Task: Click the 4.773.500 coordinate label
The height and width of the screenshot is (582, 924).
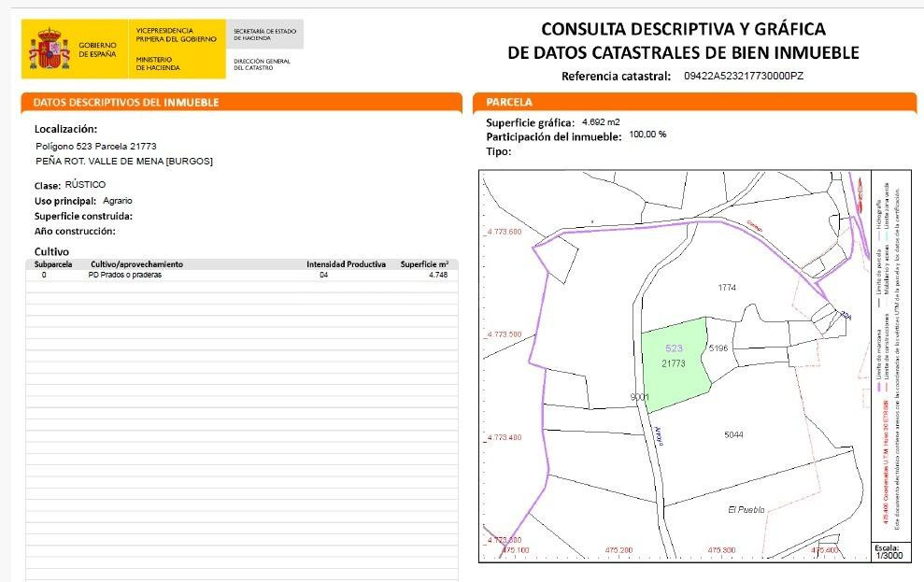Action: tap(504, 334)
